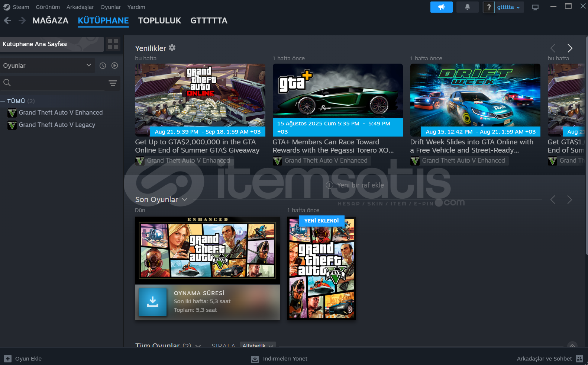This screenshot has height=365, width=588.
Task: Expand the Tüm Oyunlar shelf dropdown
Action: [198, 346]
